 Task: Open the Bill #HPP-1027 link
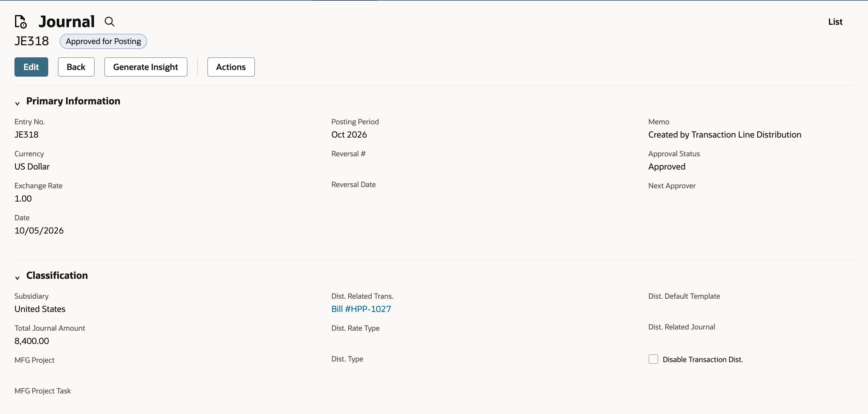[x=361, y=309]
